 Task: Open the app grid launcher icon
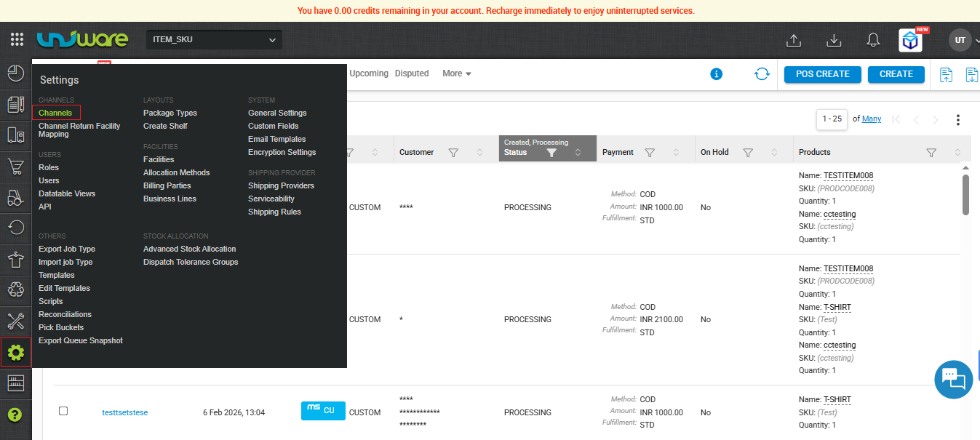pos(17,40)
